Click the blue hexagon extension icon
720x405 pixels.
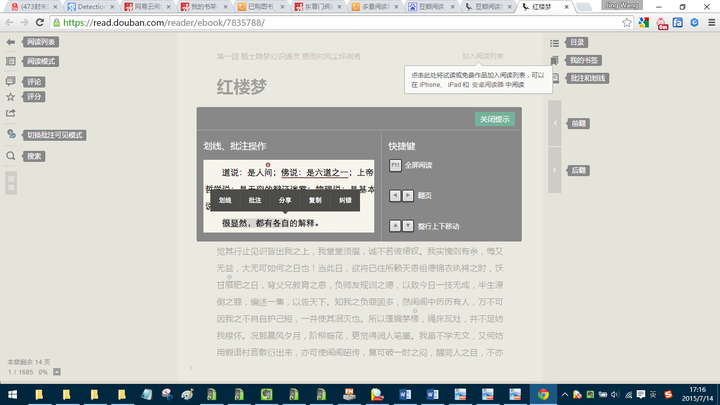pyautogui.click(x=694, y=22)
